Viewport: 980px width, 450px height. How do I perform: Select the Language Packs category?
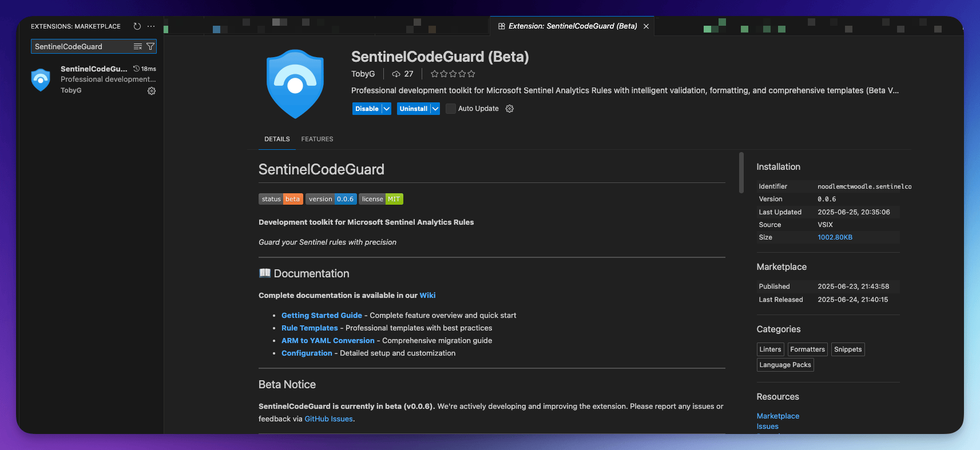pyautogui.click(x=785, y=365)
